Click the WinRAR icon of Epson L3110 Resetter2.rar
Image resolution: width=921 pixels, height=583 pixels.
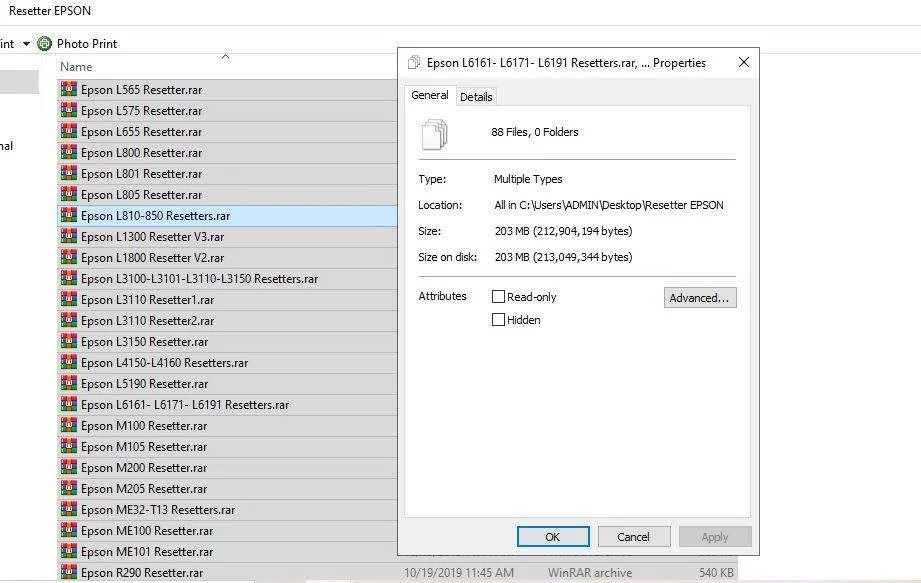[69, 321]
